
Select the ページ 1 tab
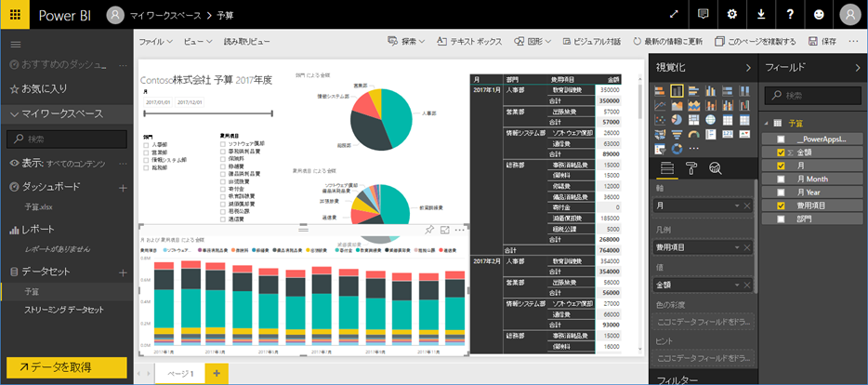tap(180, 373)
